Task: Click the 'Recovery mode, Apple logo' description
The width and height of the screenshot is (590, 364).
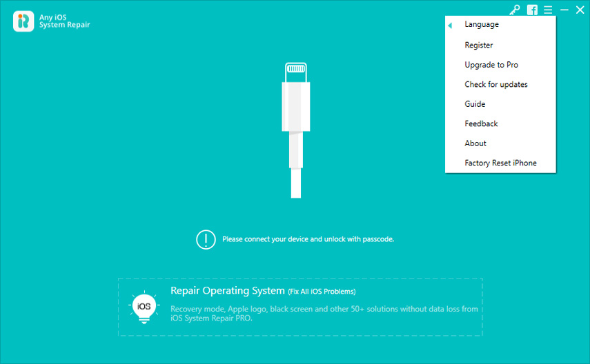Action: coord(324,313)
